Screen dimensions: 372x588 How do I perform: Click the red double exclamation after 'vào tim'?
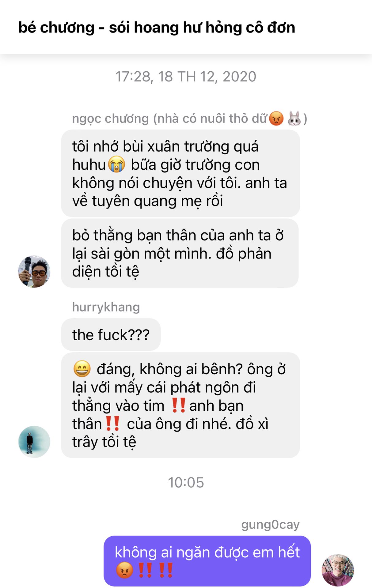click(178, 405)
